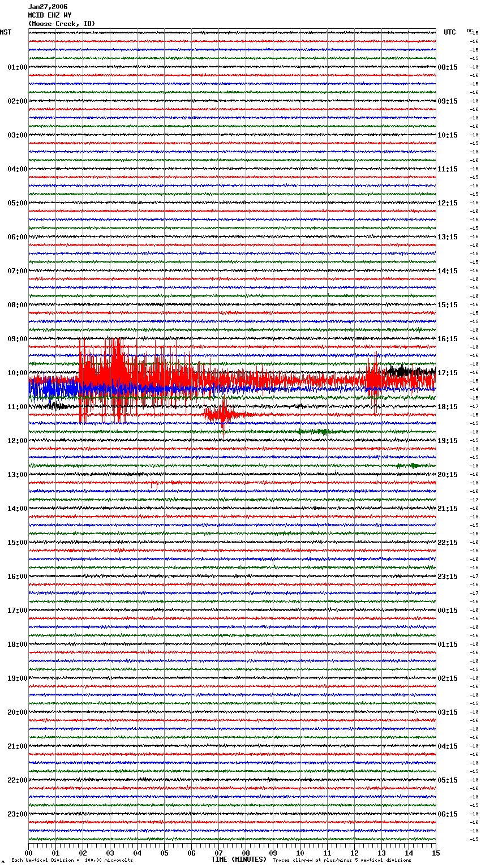Image resolution: width=481 pixels, height=868 pixels.
Task: Select the 15:00 MST time label
Action: pos(18,543)
